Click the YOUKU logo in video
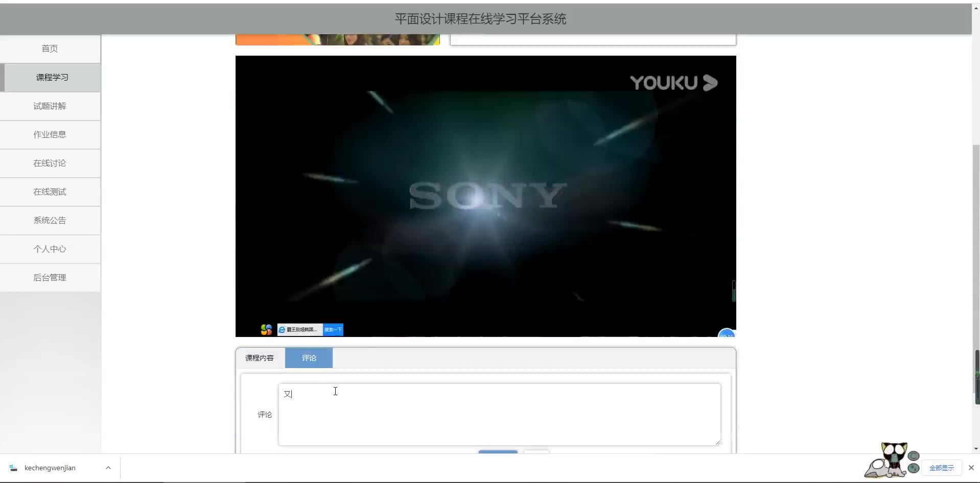The image size is (980, 483). (x=673, y=83)
